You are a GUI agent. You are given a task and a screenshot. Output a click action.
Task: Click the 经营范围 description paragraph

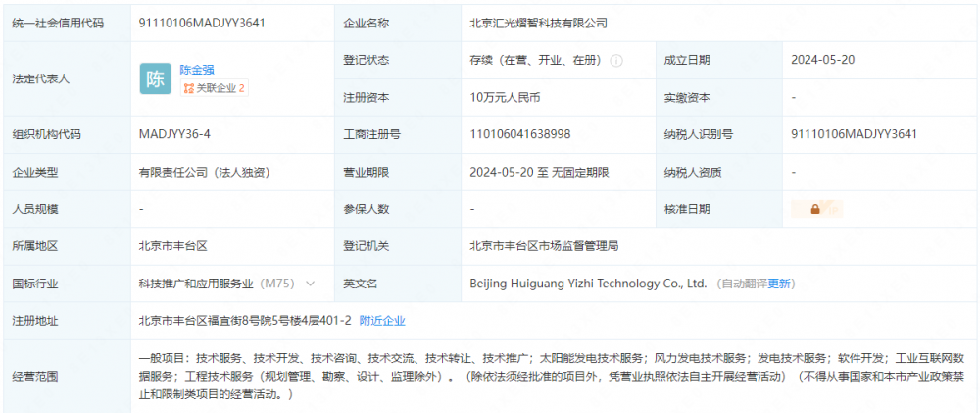point(551,377)
